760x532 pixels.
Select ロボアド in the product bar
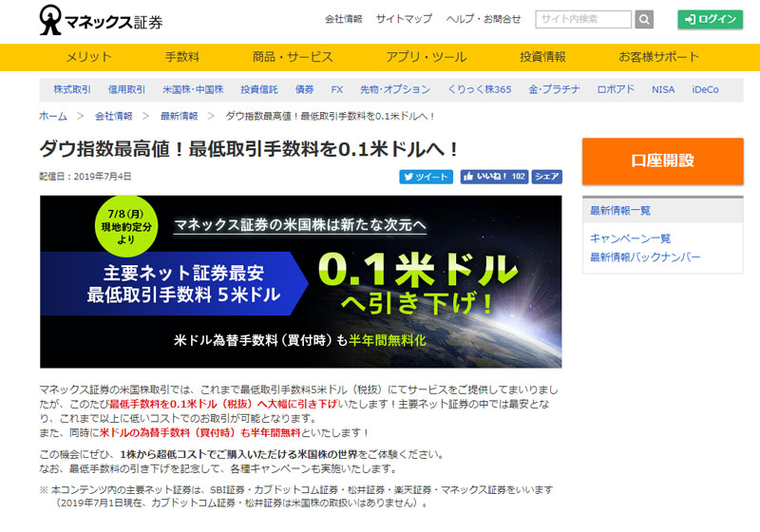[x=616, y=89]
